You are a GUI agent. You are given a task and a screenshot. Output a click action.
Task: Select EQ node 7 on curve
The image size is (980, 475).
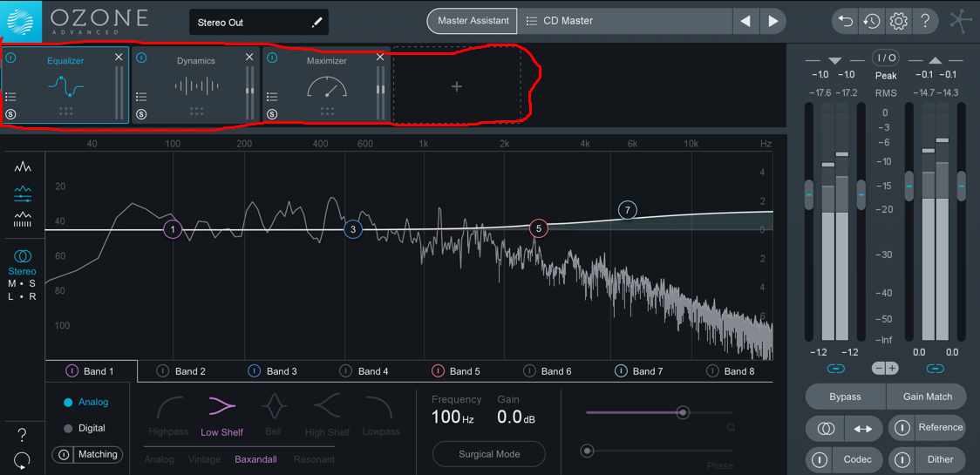tap(627, 210)
